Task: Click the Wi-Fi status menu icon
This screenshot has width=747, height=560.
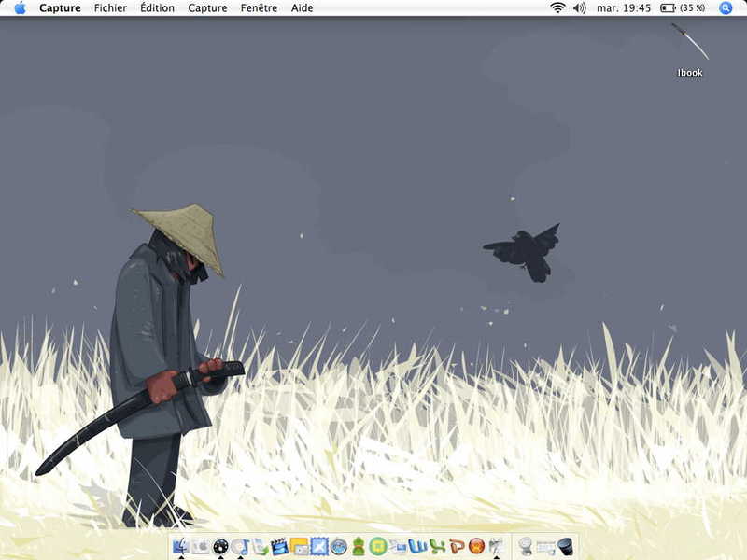Action: 557,8
